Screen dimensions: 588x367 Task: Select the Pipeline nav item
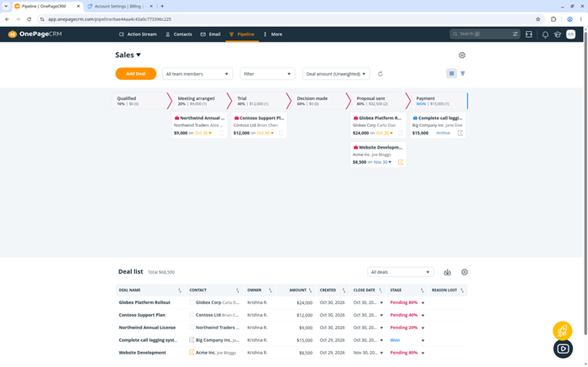point(242,34)
